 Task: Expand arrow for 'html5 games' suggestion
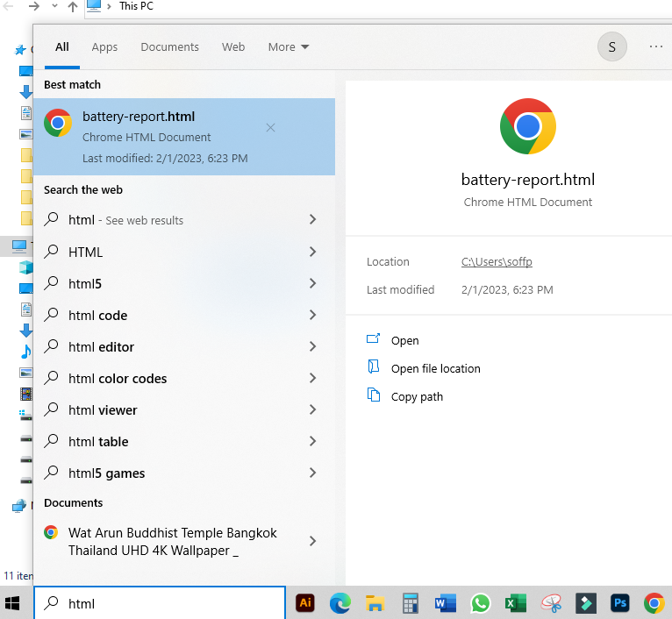pos(313,473)
